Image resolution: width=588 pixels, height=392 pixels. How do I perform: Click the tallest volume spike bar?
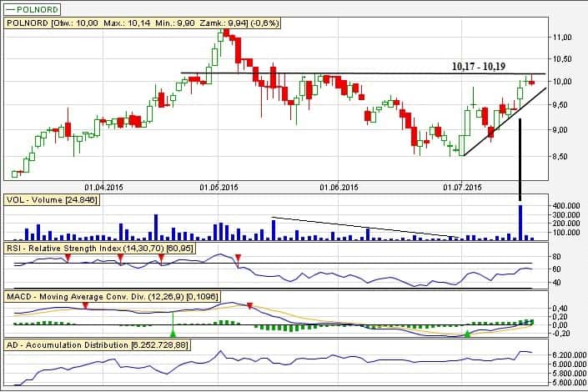coord(520,222)
